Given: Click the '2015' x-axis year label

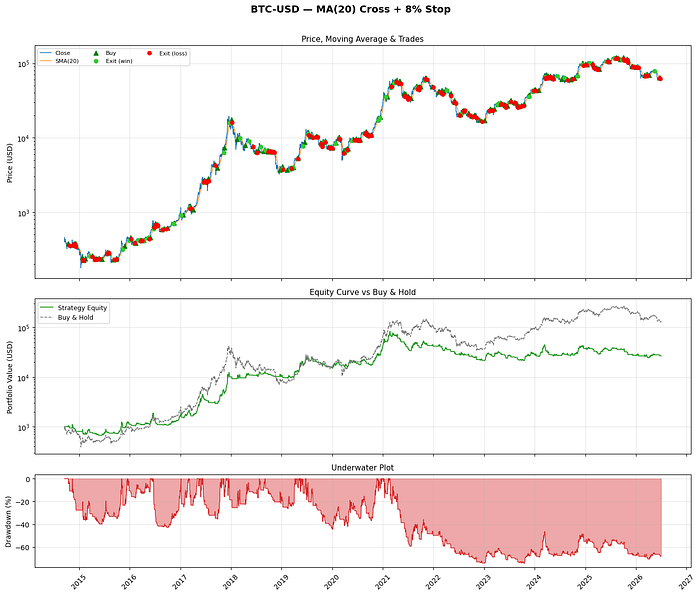Looking at the screenshot, I should point(79,582).
